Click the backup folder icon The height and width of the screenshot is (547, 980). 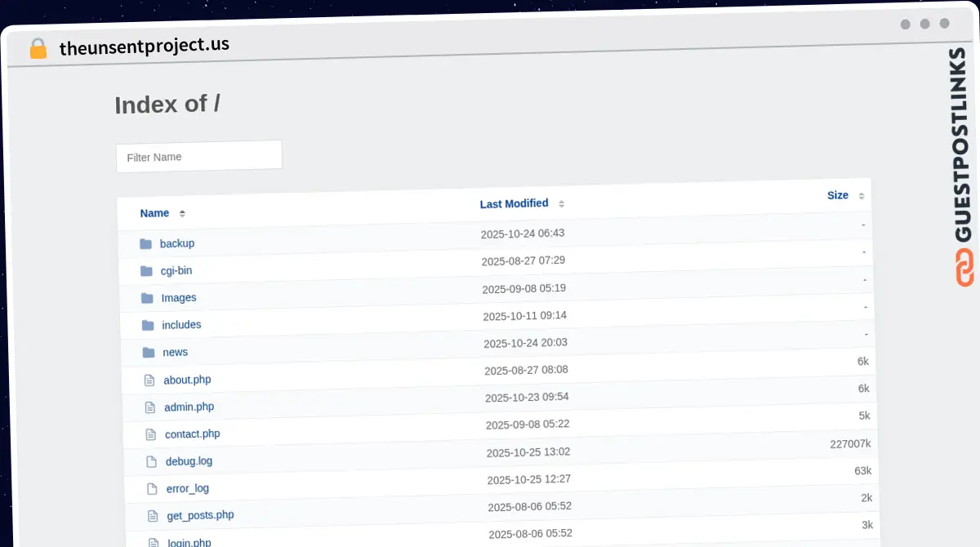click(145, 244)
